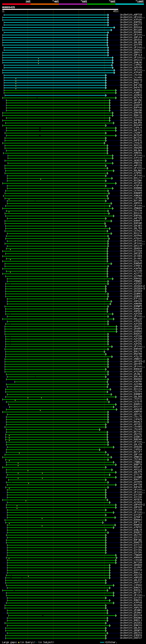146x644 pixels.
Task: Select the UniRef100_O48727 hit label
Action: tap(131, 638)
